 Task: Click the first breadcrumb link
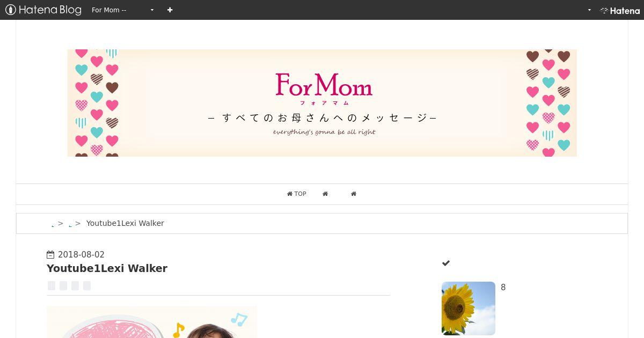pyautogui.click(x=53, y=224)
